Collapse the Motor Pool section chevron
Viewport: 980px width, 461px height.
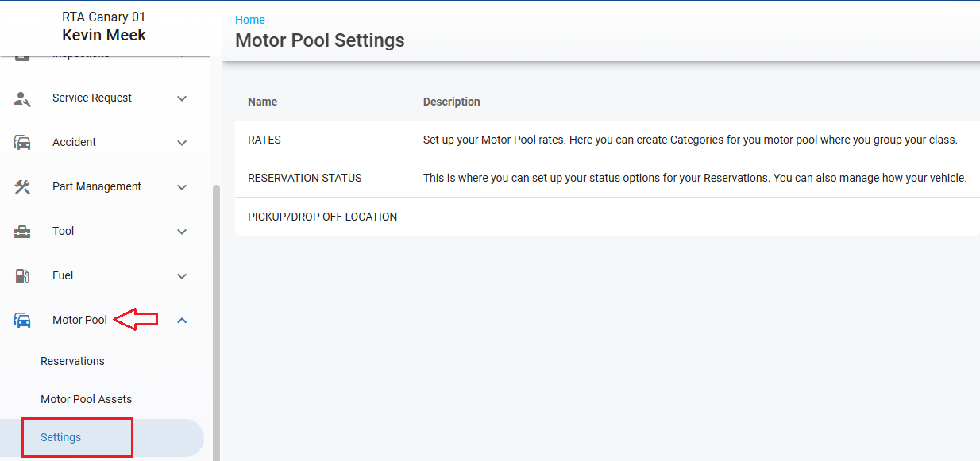click(182, 321)
